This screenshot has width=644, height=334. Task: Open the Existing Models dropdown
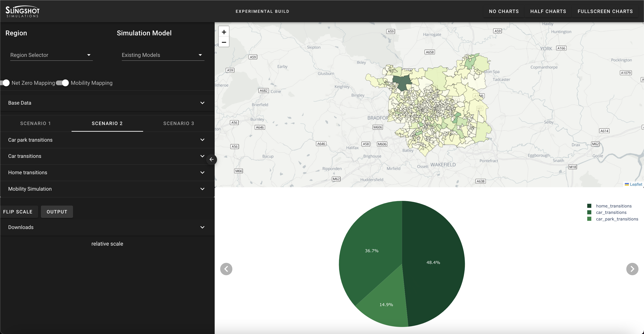[163, 55]
